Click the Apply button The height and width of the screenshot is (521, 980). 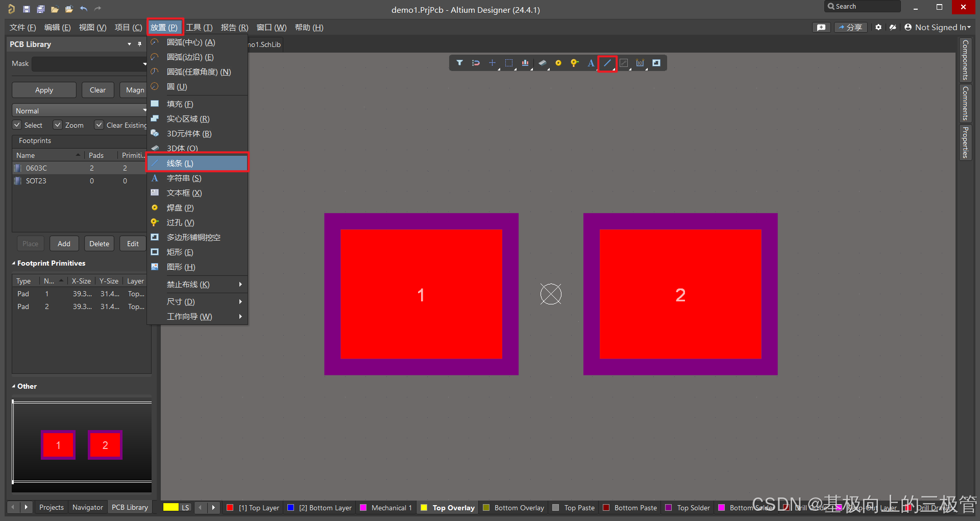tap(44, 90)
